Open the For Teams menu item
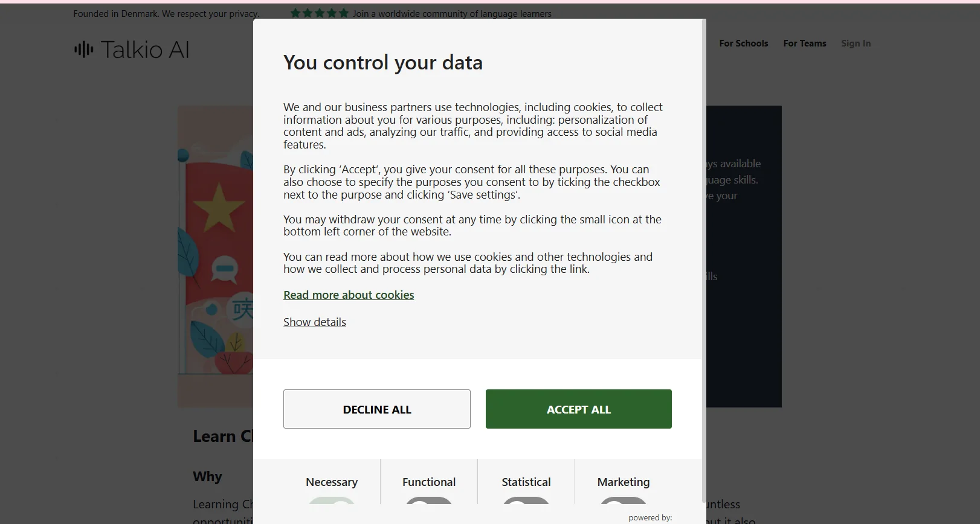 point(804,43)
